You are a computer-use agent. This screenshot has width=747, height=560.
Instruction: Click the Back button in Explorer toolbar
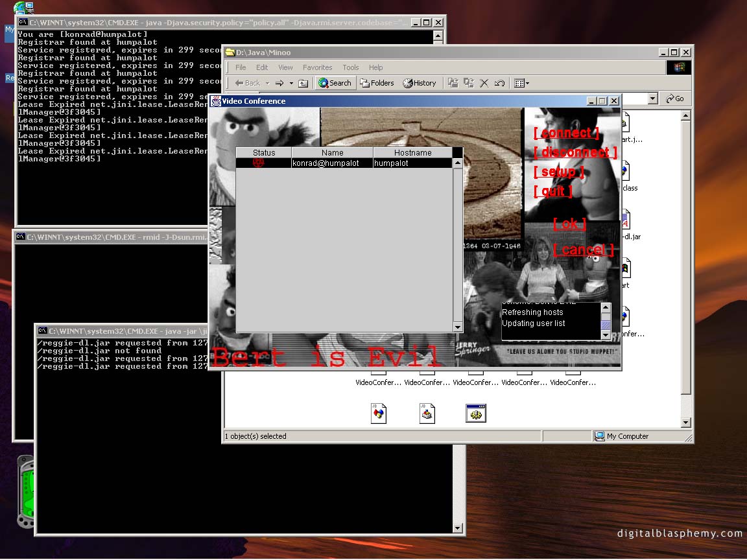(x=248, y=84)
